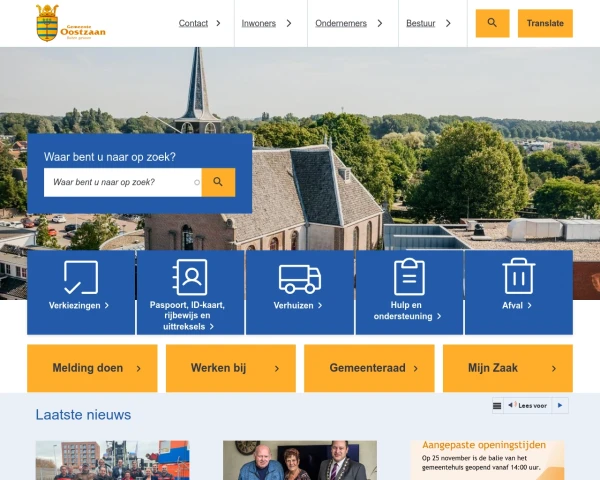Viewport: 600px width, 480px height.
Task: Expand the Inwoners submenu chevron
Action: point(289,23)
